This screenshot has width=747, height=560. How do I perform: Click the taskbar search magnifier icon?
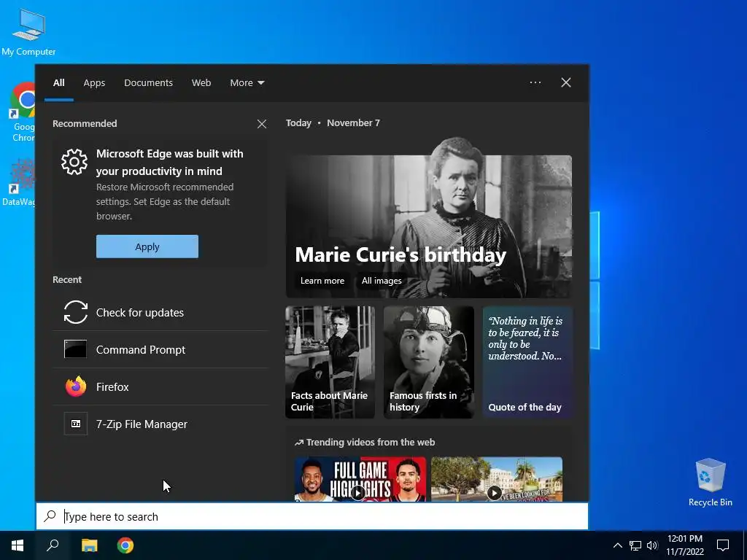(53, 545)
